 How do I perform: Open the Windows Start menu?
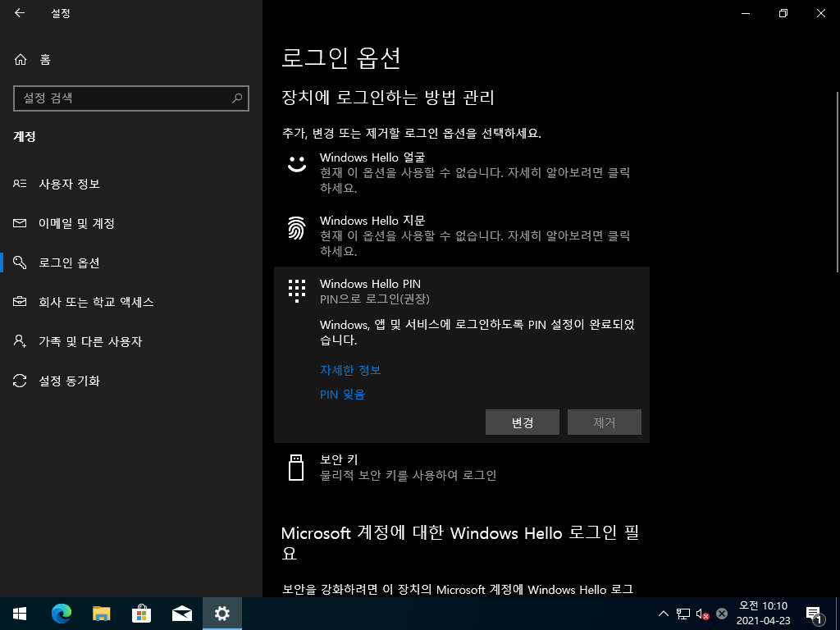(20, 614)
